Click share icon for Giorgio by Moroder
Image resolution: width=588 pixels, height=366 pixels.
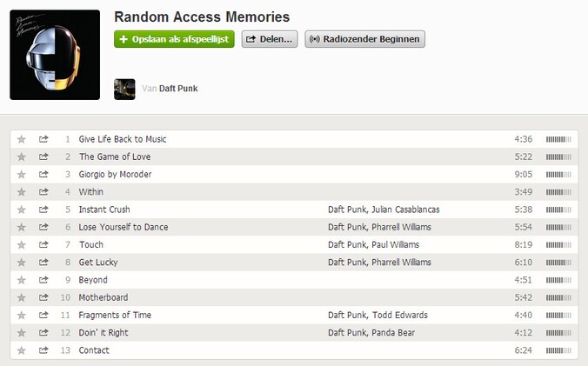tap(43, 174)
